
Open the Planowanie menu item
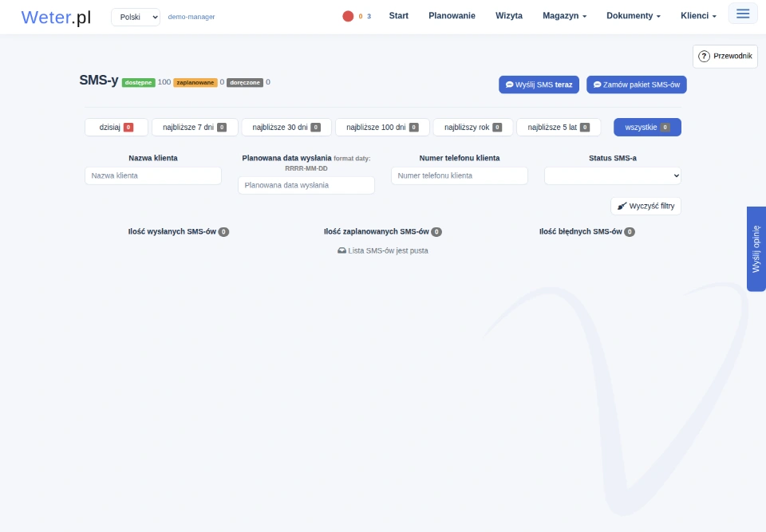click(452, 16)
